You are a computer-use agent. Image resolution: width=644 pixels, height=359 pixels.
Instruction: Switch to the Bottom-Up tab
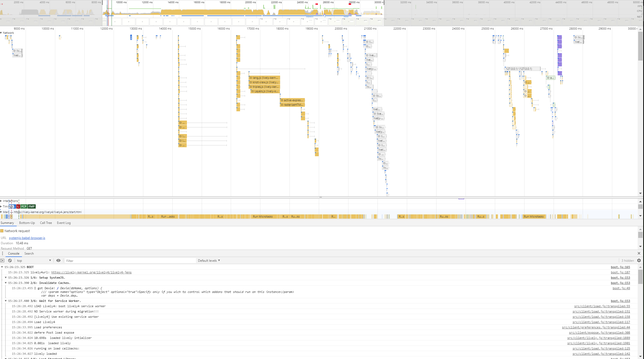(27, 223)
